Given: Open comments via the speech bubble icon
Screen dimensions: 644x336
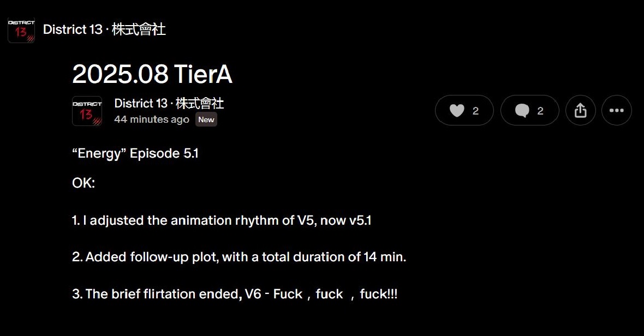Looking at the screenshot, I should pos(522,111).
